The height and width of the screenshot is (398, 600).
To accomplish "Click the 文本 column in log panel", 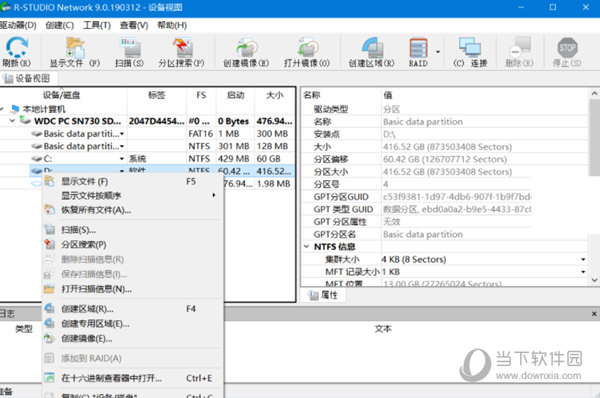I will [x=383, y=329].
